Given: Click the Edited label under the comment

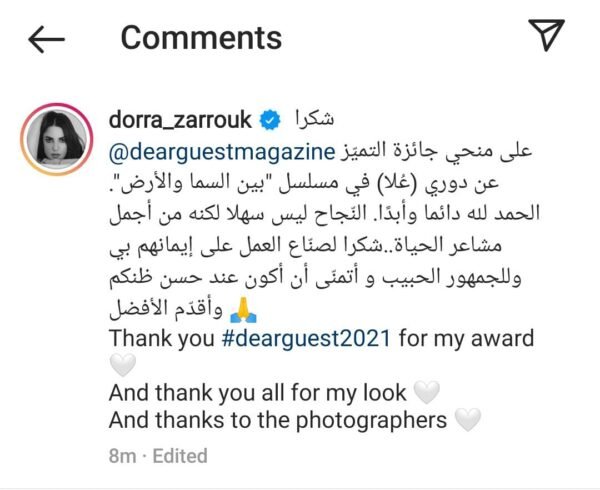Looking at the screenshot, I should 180,456.
